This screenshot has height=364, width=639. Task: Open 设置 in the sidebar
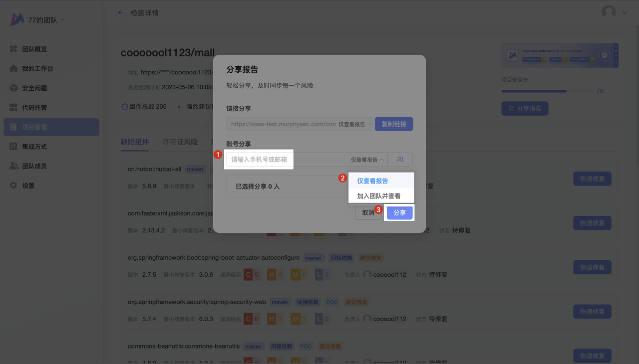pyautogui.click(x=28, y=185)
